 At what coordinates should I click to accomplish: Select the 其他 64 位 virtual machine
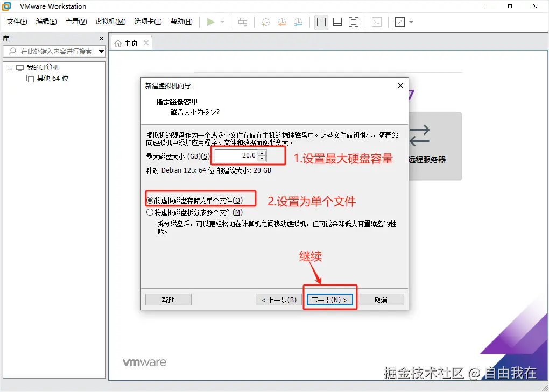(x=53, y=79)
